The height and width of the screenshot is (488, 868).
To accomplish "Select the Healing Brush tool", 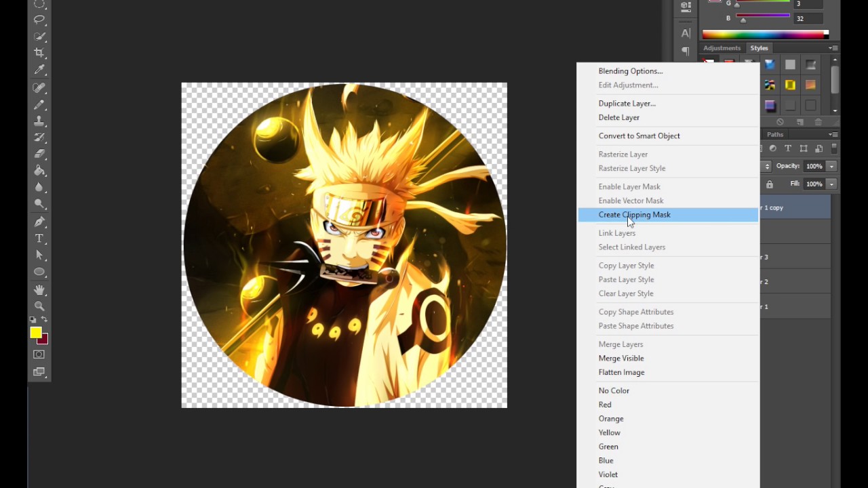I will click(39, 88).
